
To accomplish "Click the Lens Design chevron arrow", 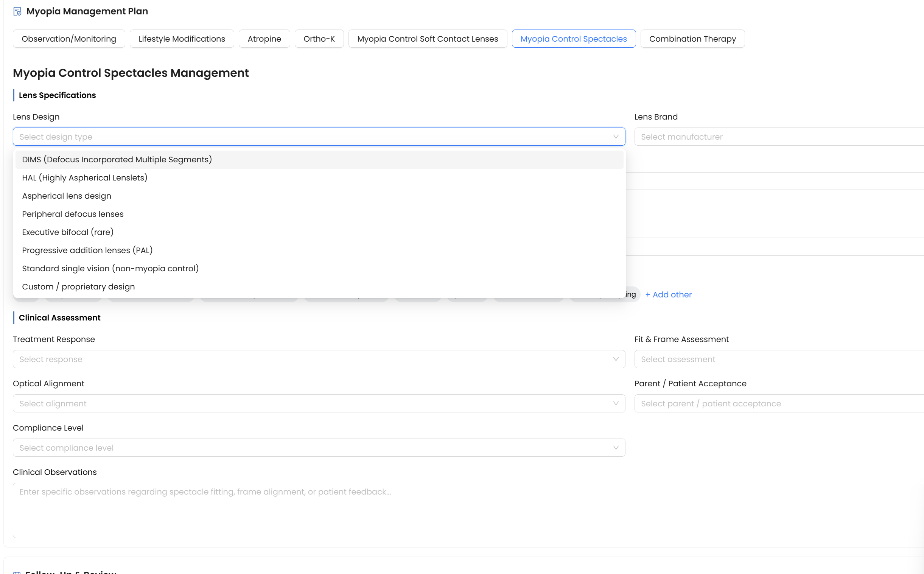I will 616,137.
